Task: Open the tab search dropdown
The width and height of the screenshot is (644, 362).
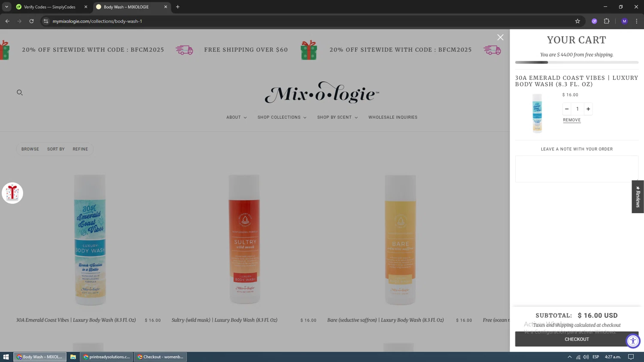Action: (x=6, y=7)
